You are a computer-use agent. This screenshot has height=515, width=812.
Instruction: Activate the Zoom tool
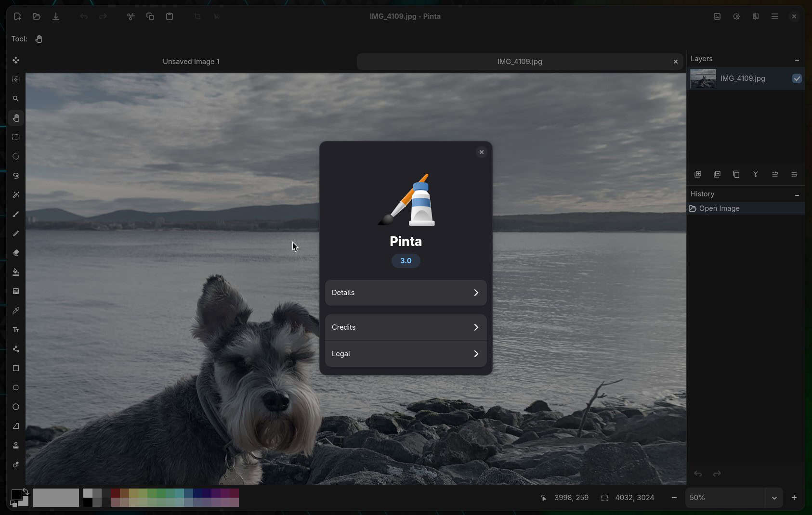16,98
